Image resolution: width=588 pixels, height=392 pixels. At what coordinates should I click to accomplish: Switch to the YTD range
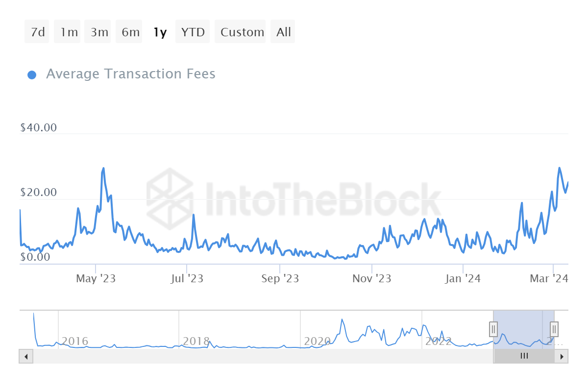tap(193, 31)
